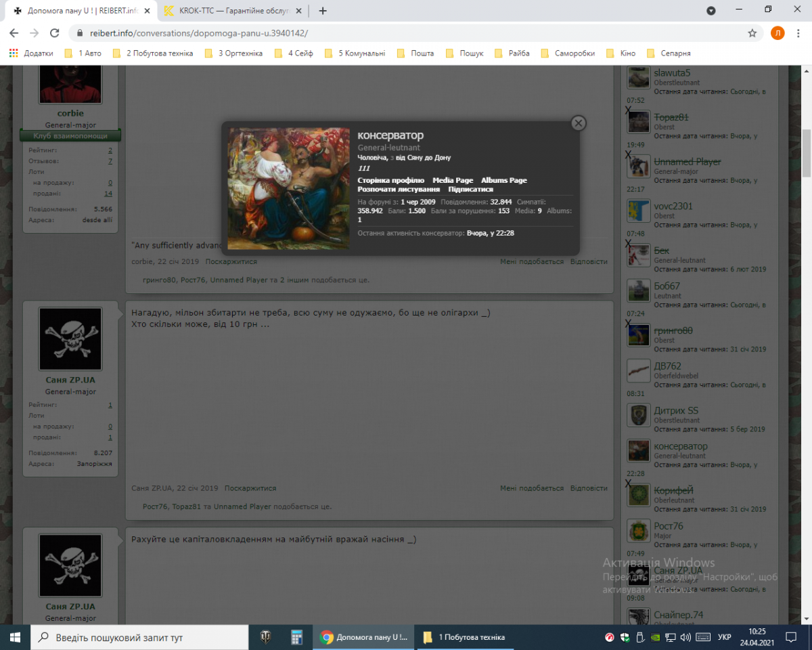Open 'Сторінка профілю' link in popup
The height and width of the screenshot is (650, 812).
[390, 180]
